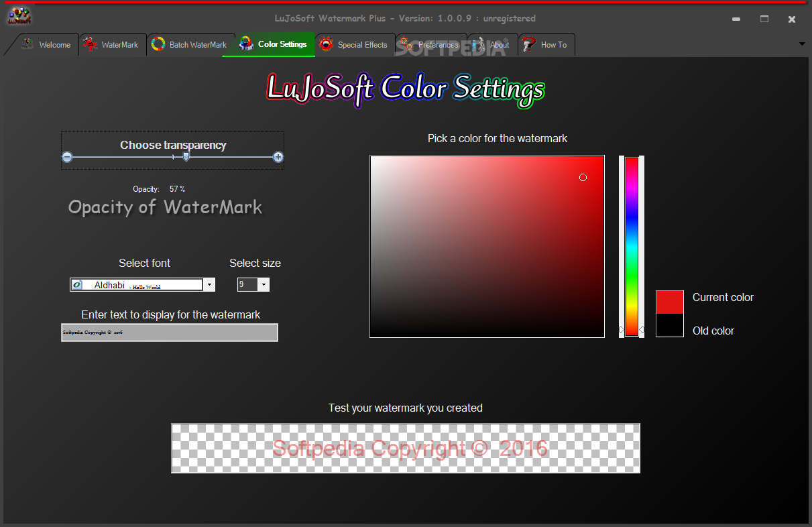Click 'Test your watermark you created' text
812x527 pixels.
406,408
